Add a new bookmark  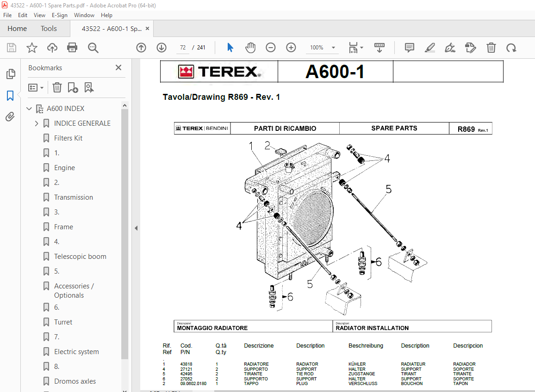click(73, 88)
